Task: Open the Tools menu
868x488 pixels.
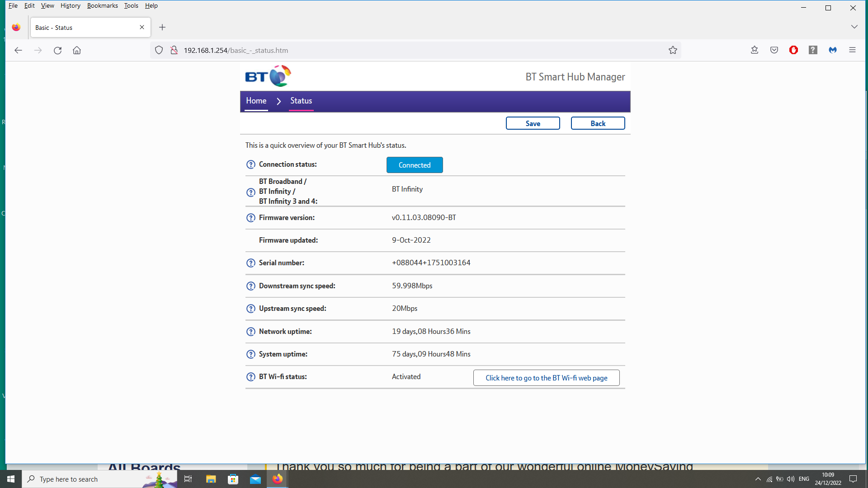Action: click(x=131, y=5)
